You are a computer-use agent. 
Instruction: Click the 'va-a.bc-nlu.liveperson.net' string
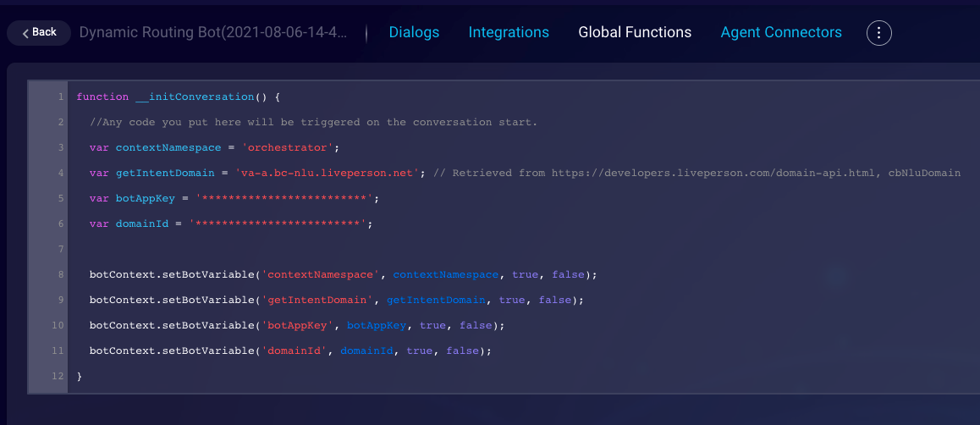point(328,173)
